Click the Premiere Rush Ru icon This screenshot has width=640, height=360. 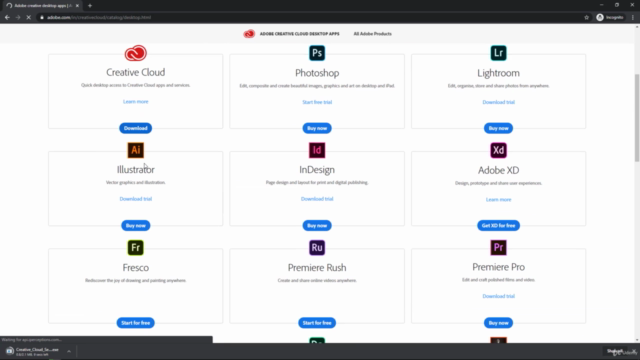[317, 247]
